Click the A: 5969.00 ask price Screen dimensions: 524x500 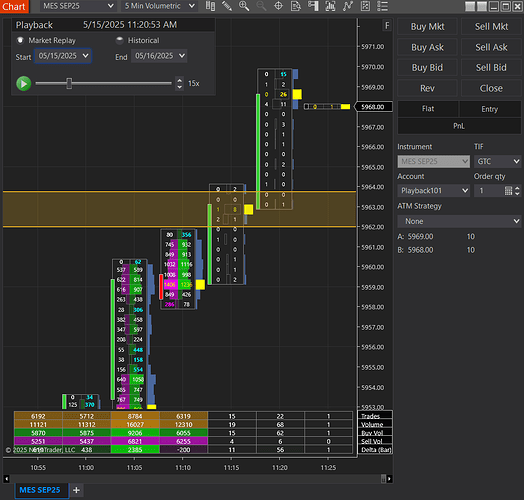tap(415, 237)
